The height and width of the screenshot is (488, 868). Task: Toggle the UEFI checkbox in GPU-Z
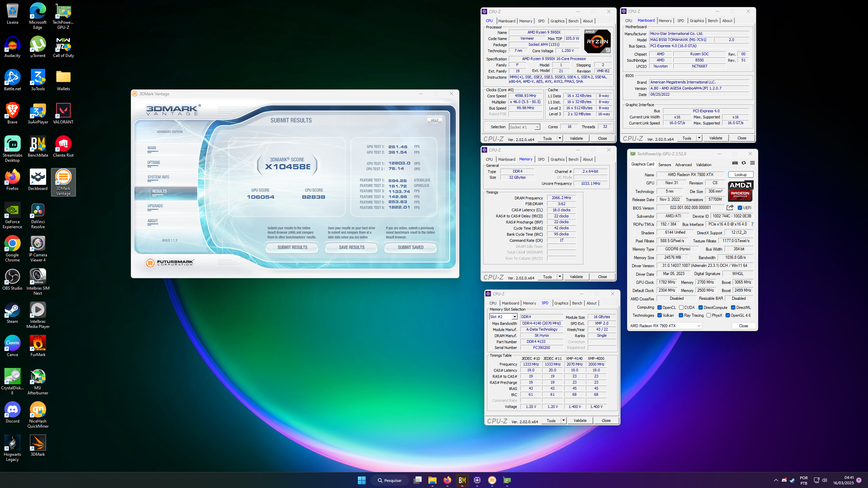[740, 208]
